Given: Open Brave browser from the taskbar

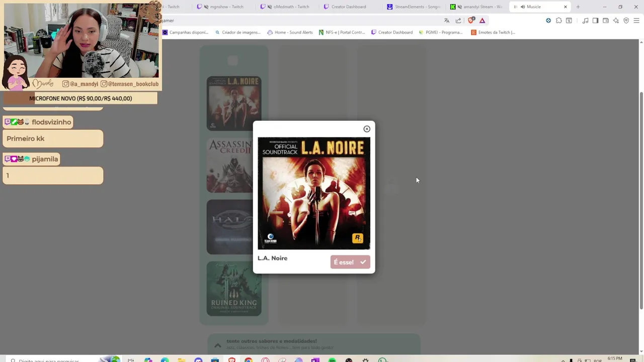Looking at the screenshot, I should pyautogui.click(x=231, y=360).
